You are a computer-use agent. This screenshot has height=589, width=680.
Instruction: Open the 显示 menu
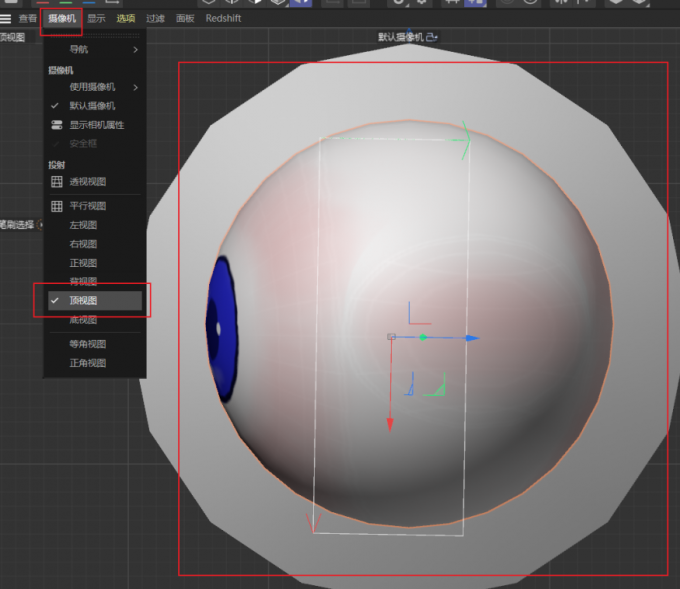click(x=96, y=19)
